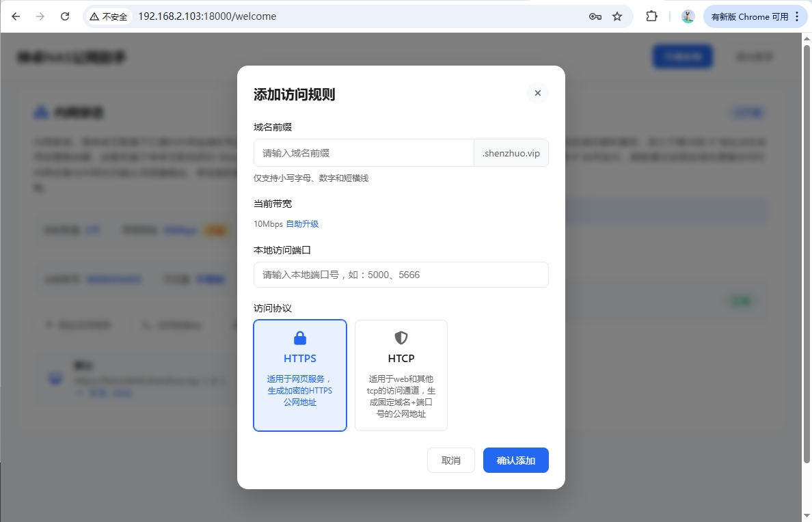Click 有新版 Chrome 可用 update button

point(749,16)
